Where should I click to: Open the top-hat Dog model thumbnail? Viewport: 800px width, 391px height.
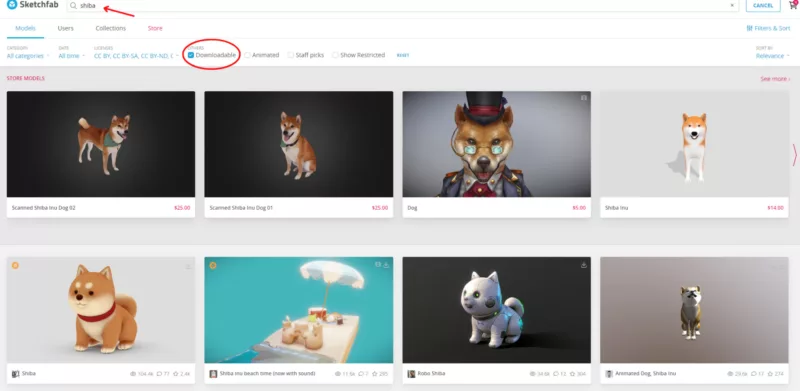(496, 144)
